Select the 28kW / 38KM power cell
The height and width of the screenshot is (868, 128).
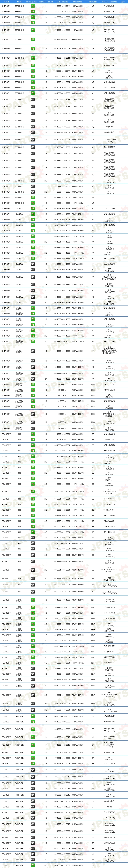[x=78, y=197]
